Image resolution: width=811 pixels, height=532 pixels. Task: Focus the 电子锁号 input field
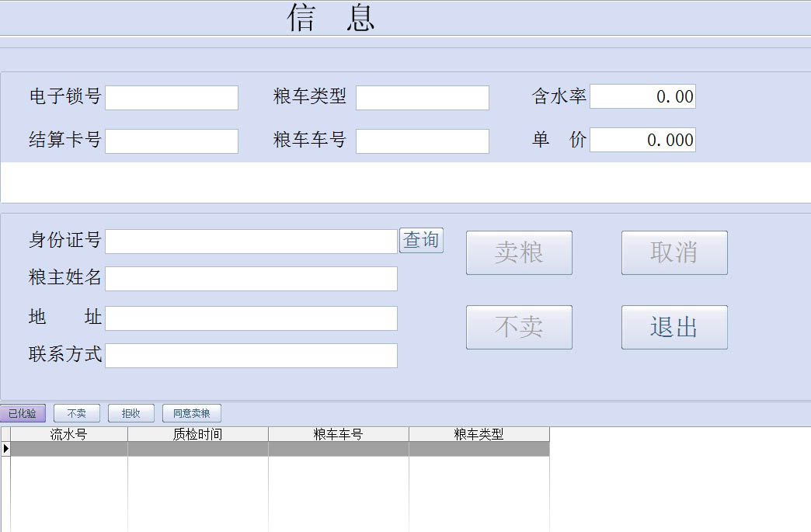[x=172, y=98]
